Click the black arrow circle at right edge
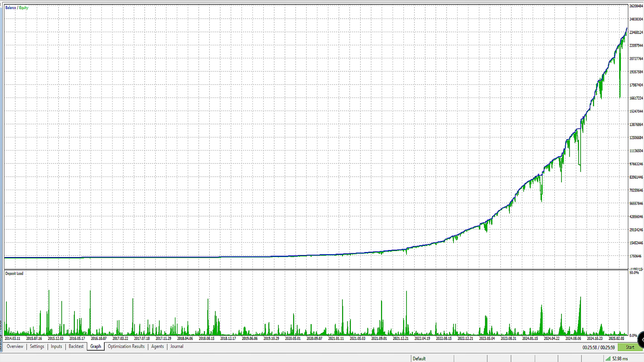Viewport: 644px width, 362px height. coord(641,340)
